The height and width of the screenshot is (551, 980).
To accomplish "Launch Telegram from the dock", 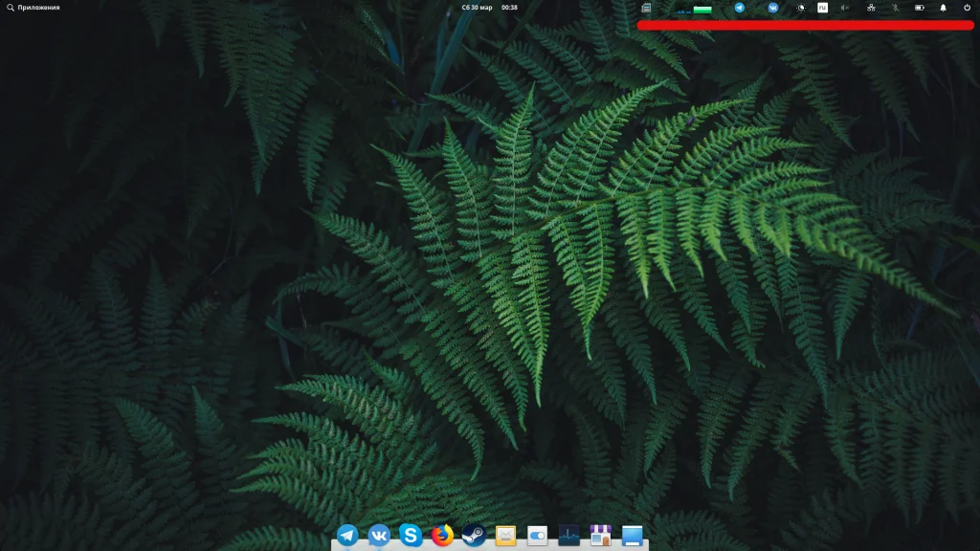I will tap(347, 535).
